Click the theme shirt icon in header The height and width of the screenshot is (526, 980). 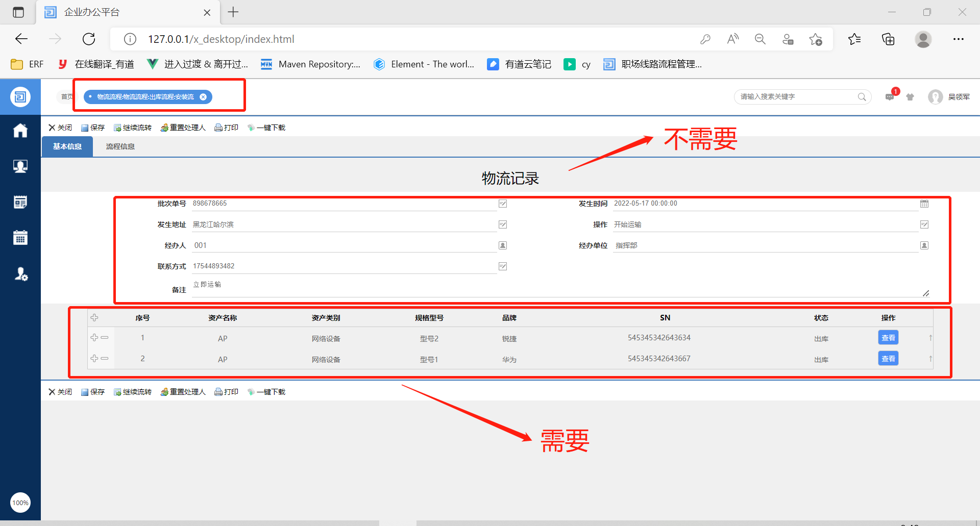[x=910, y=97]
